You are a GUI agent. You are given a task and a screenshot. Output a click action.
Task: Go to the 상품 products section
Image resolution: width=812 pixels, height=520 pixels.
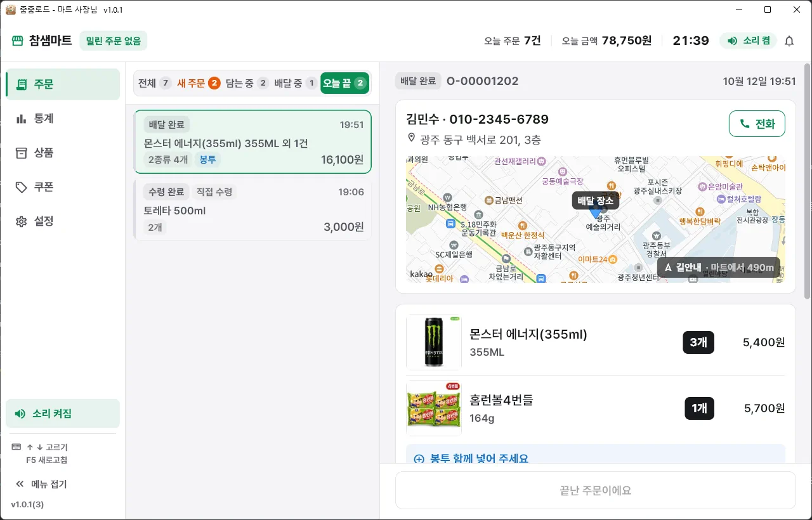coord(63,153)
